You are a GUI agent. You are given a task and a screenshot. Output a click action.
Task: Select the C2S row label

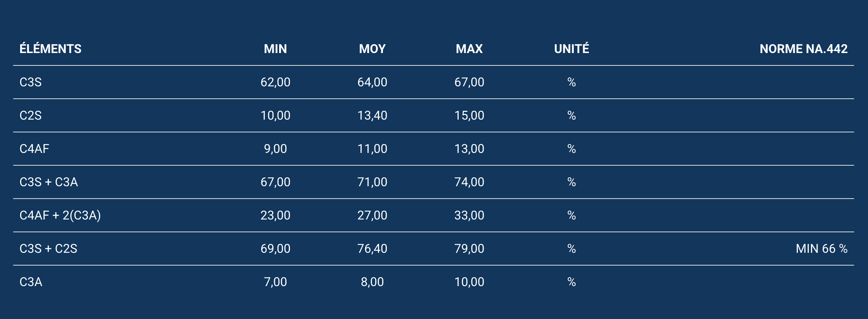tap(31, 115)
